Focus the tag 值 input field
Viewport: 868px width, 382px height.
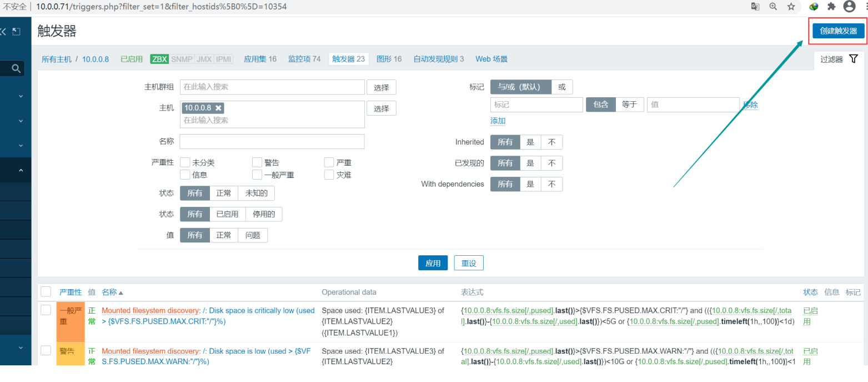[x=693, y=105]
